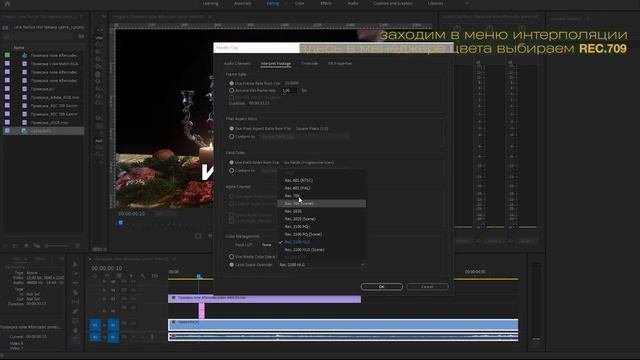
Task: Select the small pink clip on the timeline
Action: 202,311
